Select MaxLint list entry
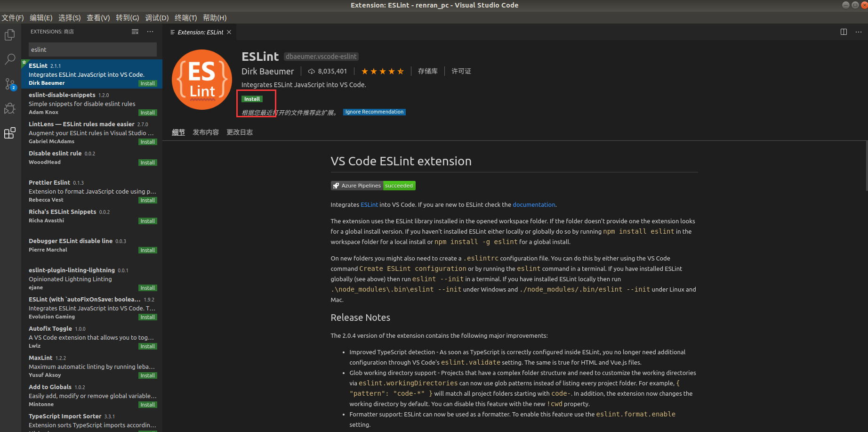Image resolution: width=868 pixels, height=432 pixels. click(x=92, y=366)
